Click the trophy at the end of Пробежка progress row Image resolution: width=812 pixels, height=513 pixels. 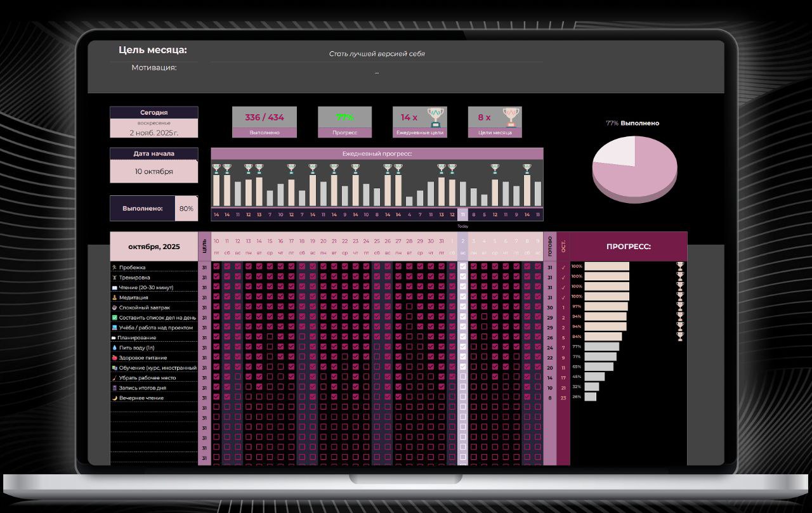point(680,266)
